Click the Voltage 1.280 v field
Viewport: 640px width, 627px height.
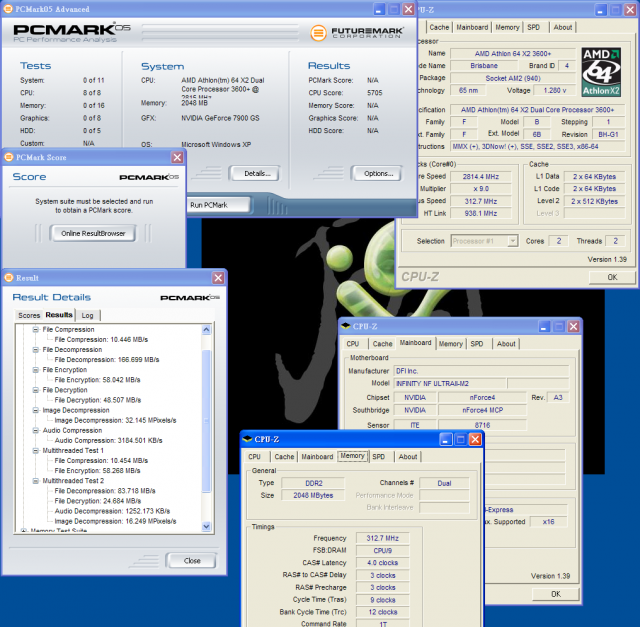[555, 90]
